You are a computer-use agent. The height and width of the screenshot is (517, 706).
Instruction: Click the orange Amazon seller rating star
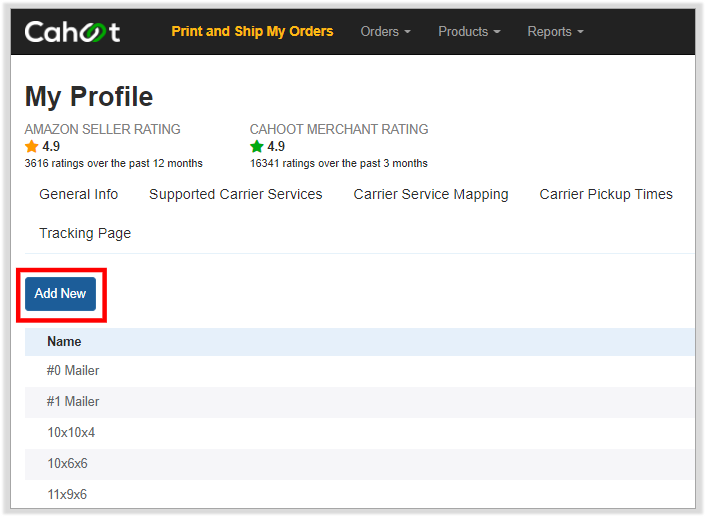32,146
